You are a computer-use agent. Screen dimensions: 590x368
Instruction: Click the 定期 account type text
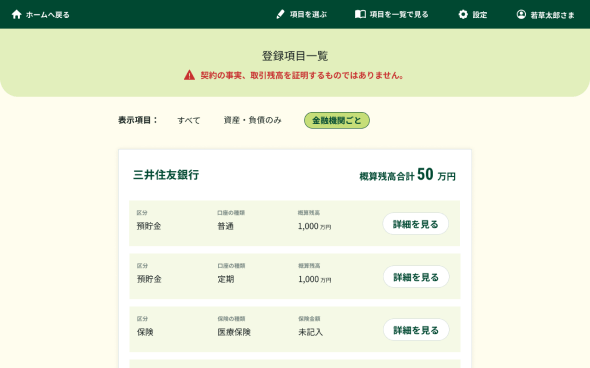click(x=226, y=279)
